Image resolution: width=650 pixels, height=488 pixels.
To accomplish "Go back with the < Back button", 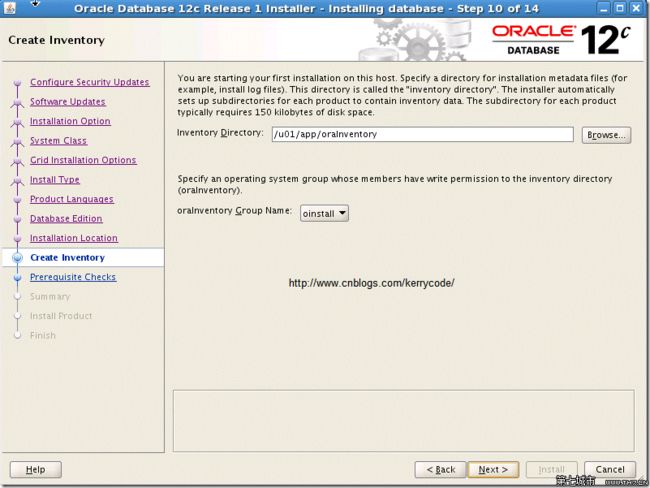I will click(440, 469).
